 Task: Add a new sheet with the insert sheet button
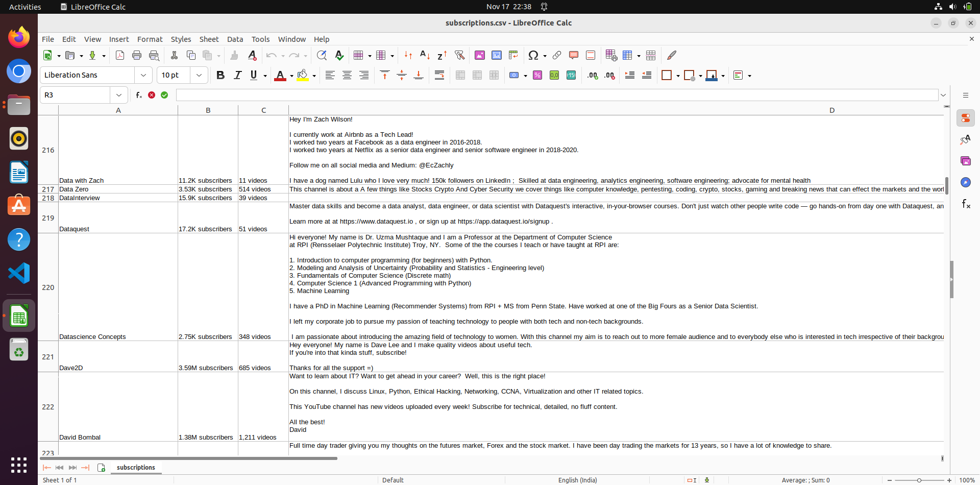(101, 468)
